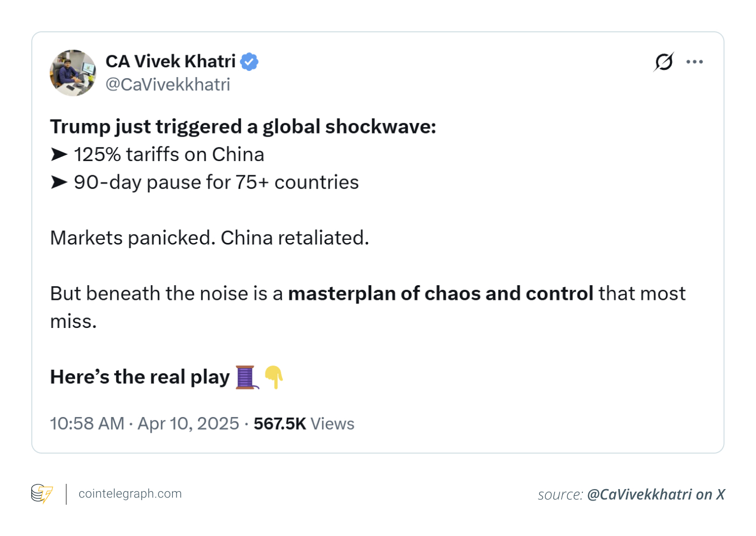
Task: Click the arrow bullet before 125% tariffs
Action: point(59,154)
